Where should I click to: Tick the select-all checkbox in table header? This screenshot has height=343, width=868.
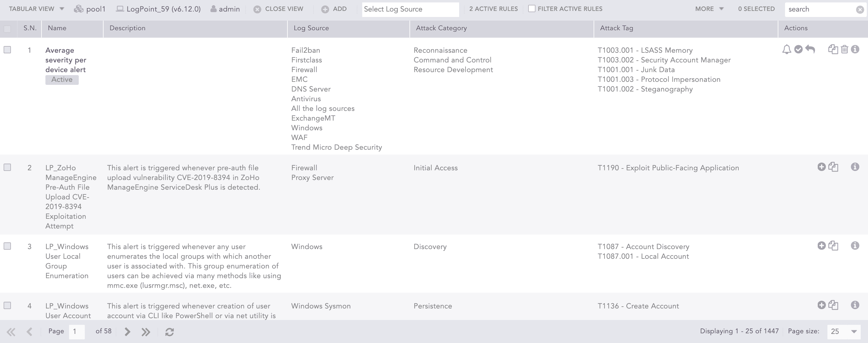[x=7, y=29]
